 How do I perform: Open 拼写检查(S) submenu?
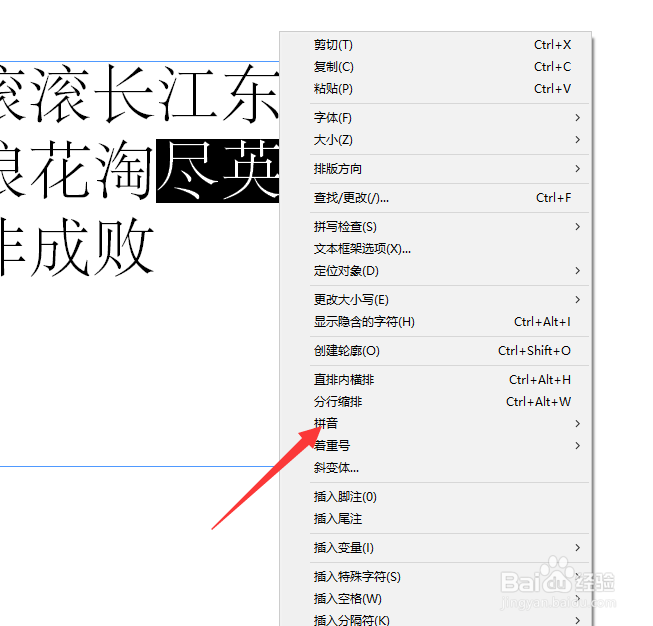tap(436, 227)
